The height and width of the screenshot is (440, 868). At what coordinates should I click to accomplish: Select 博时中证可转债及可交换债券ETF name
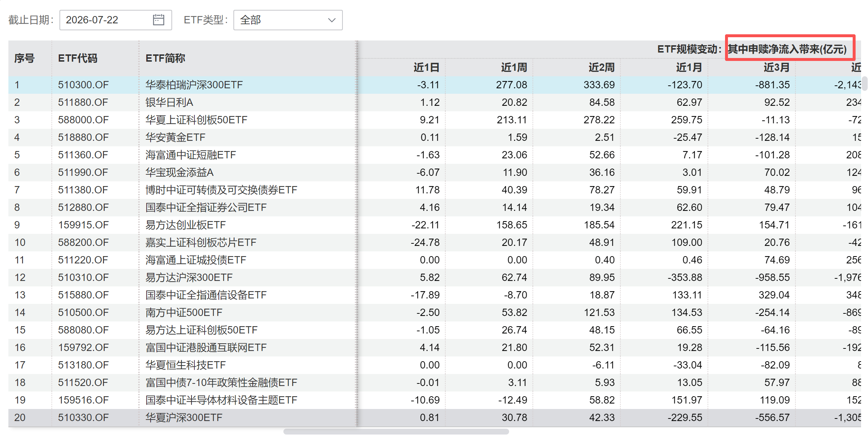click(x=221, y=190)
